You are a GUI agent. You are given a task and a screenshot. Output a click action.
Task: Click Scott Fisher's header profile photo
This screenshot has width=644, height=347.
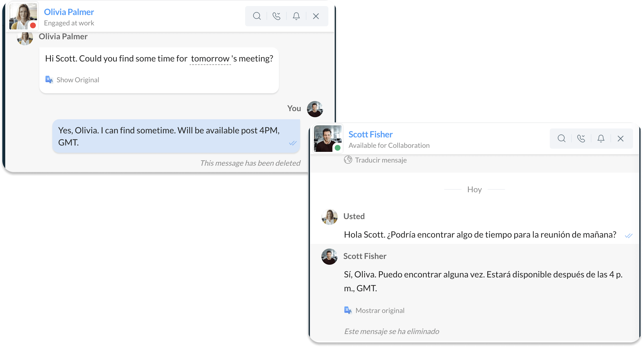tap(327, 139)
